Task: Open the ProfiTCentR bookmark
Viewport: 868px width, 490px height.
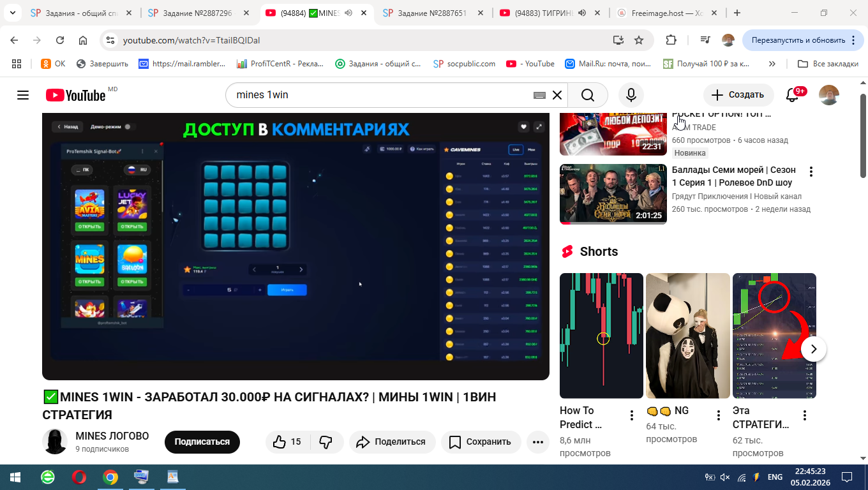Action: 280,64
